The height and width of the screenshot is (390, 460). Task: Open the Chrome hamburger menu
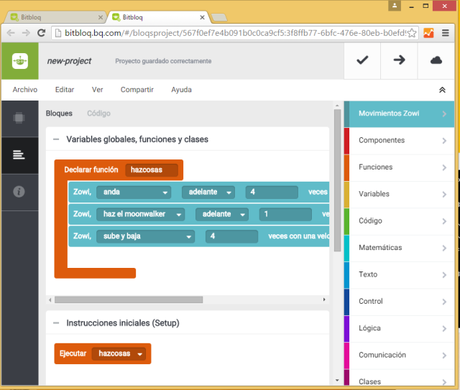[x=445, y=33]
